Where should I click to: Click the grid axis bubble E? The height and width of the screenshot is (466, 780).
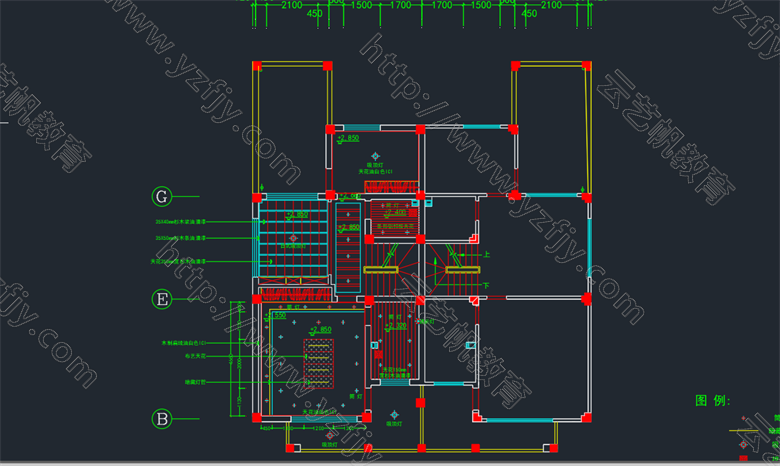162,299
